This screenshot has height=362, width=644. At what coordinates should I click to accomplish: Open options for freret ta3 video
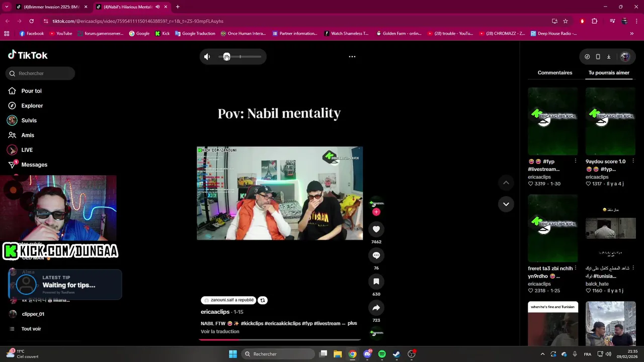[x=575, y=268]
